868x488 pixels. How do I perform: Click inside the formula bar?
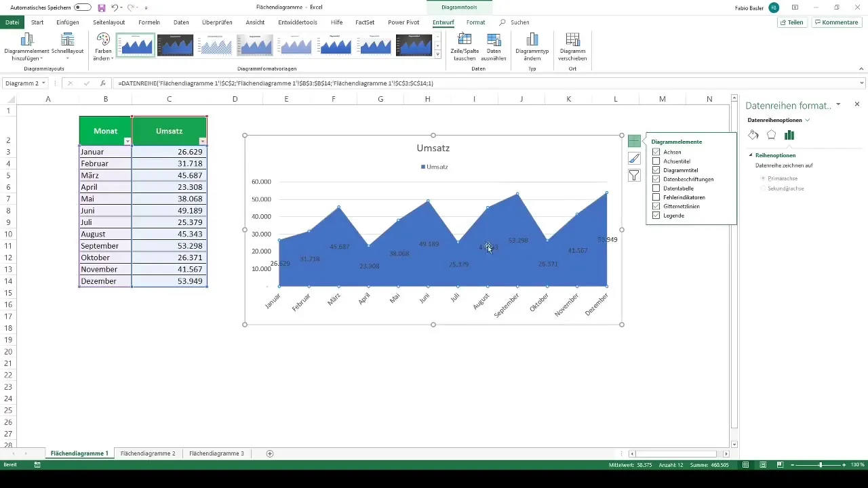486,83
